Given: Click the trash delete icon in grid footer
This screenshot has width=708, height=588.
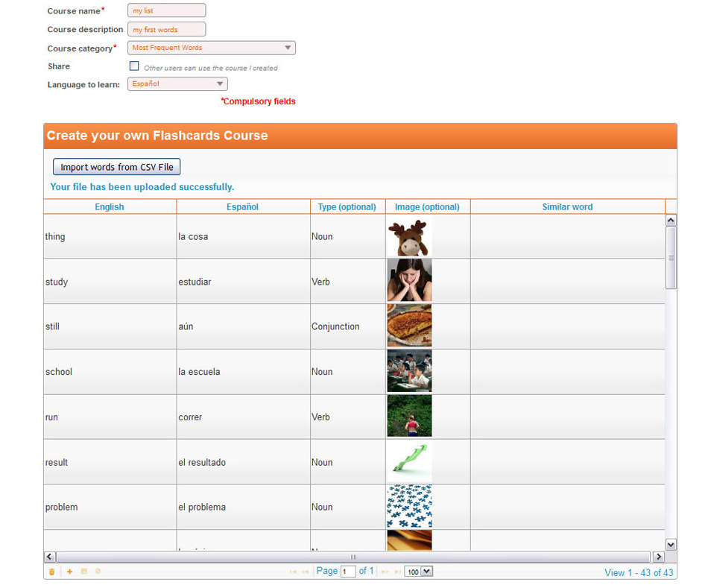Looking at the screenshot, I should click(51, 572).
